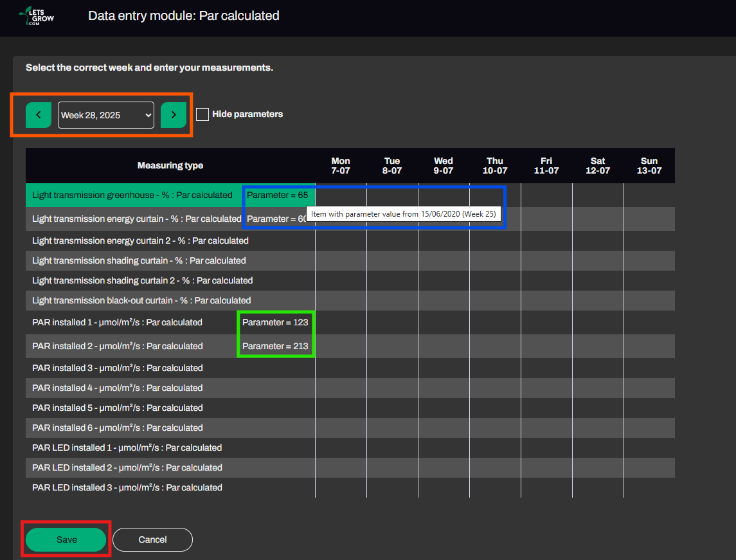Select the Mon 7-07 column header
Image resolution: width=736 pixels, height=560 pixels.
(341, 166)
